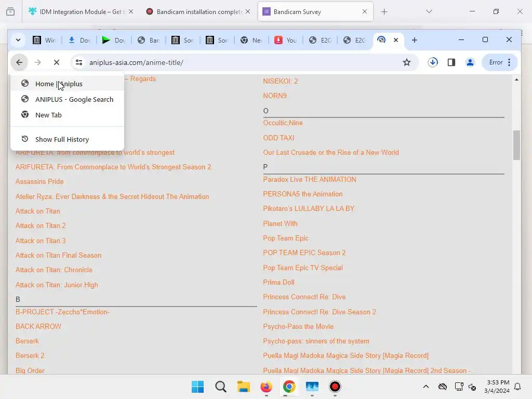
Task: Open the Prima Doll link
Action: pyautogui.click(x=278, y=282)
